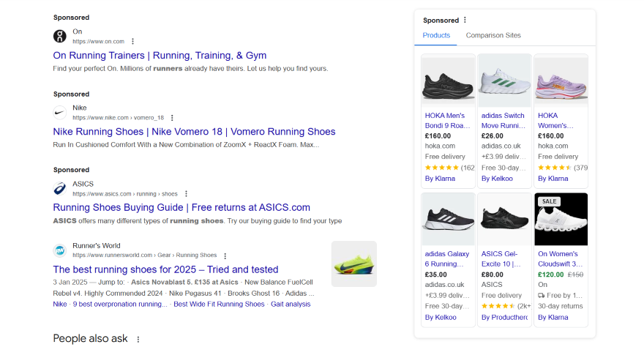Click By Kelkoo under adidas Galaxy 6
This screenshot has height=347, width=644.
(x=441, y=318)
